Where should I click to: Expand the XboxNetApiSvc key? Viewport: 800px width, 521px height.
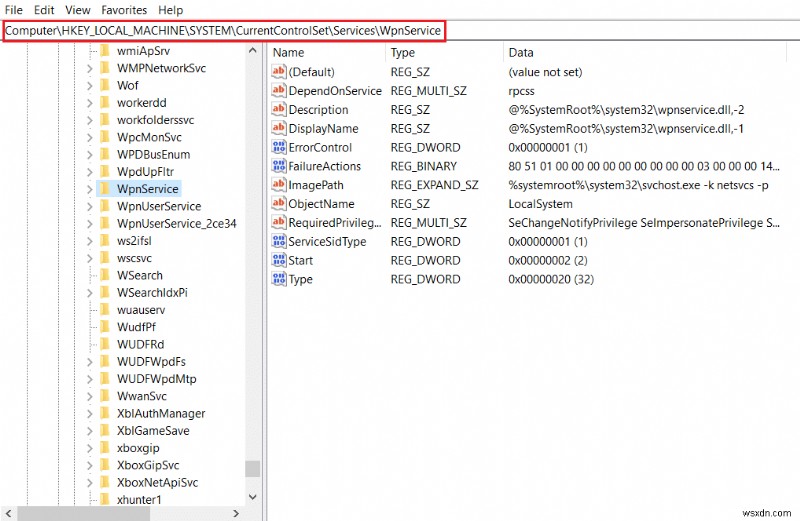click(90, 483)
